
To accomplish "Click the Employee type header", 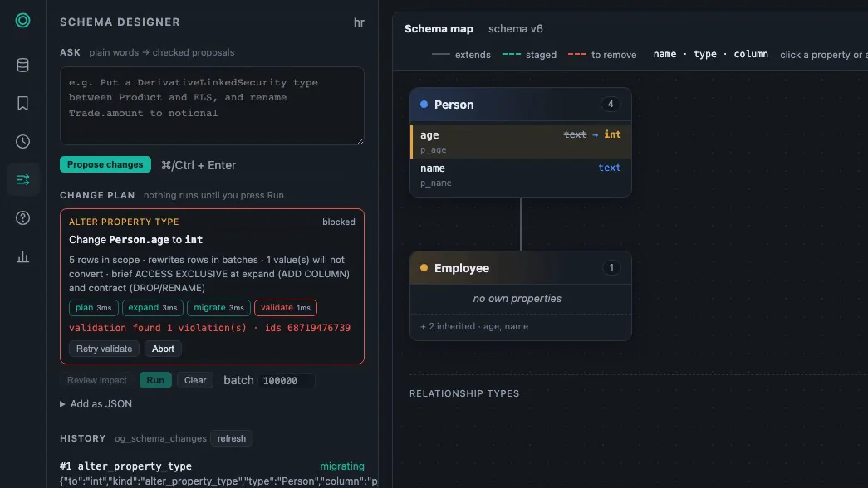I will pyautogui.click(x=521, y=268).
